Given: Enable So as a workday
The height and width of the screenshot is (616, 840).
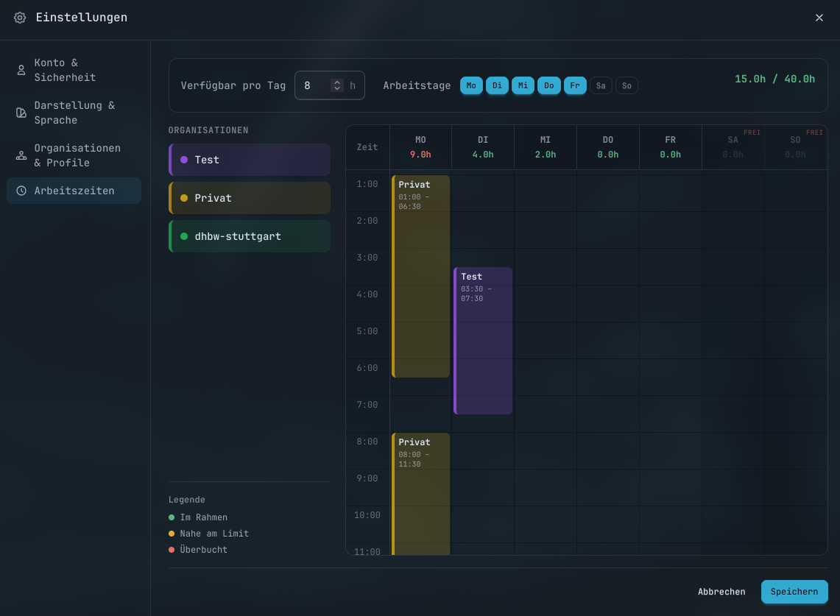Looking at the screenshot, I should click(x=627, y=85).
